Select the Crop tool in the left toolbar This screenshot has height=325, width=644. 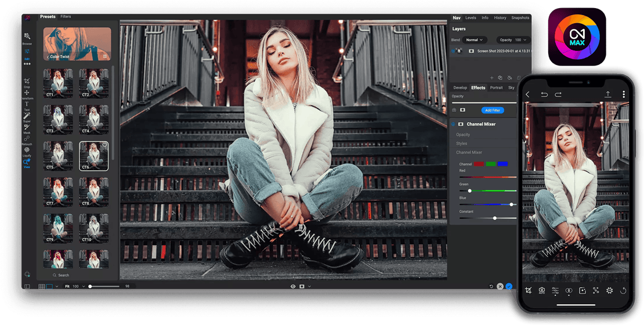pyautogui.click(x=27, y=81)
